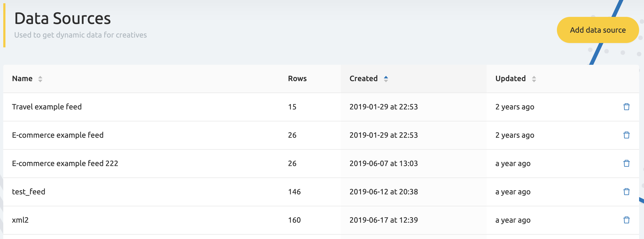Screen dimensions: 644x239
Task: Open the xml2 data source
Action: (x=20, y=220)
